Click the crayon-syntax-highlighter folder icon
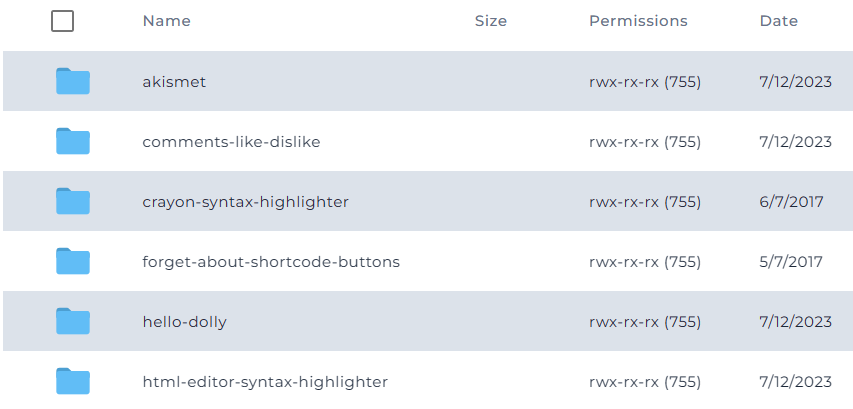Viewport: 853px width, 409px height. (72, 202)
